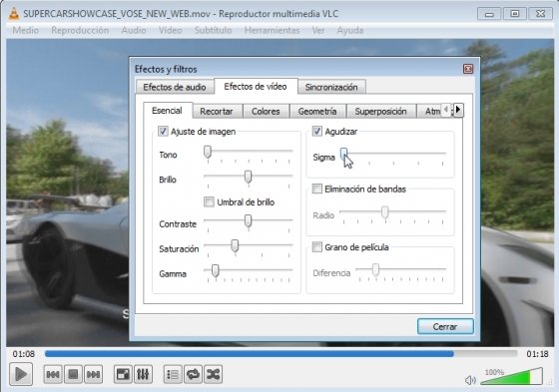
Task: Maximize the VLC window
Action: pyautogui.click(x=515, y=14)
